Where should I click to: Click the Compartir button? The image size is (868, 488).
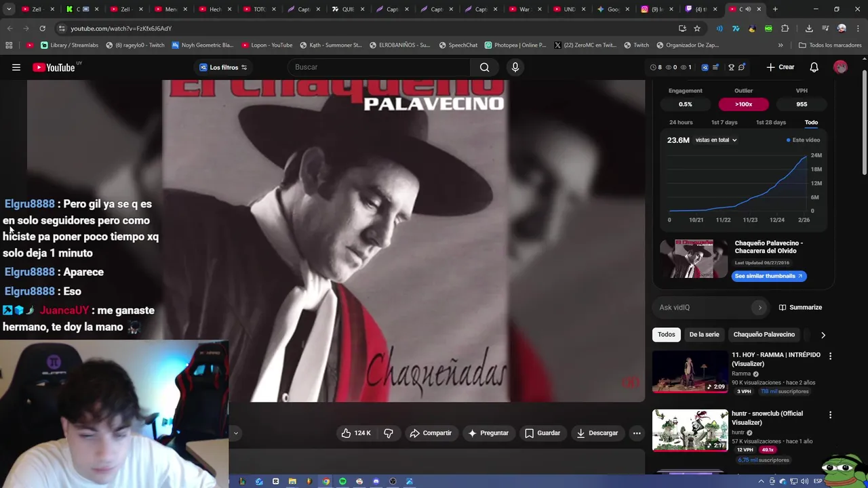point(431,433)
